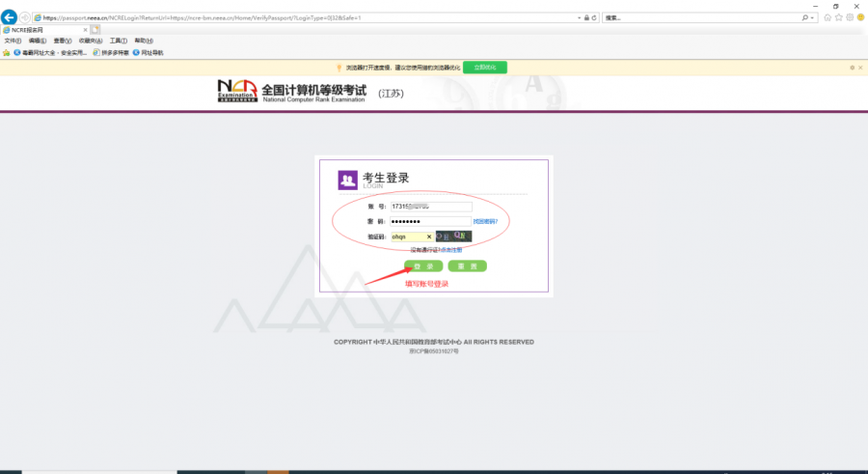Click the browser back arrow button
This screenshot has width=868, height=474.
[x=10, y=17]
